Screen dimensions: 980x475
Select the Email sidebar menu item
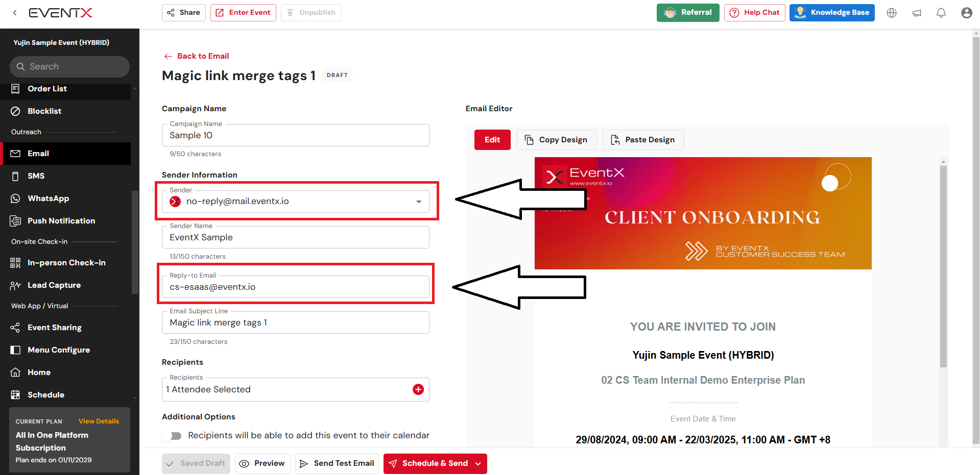(x=38, y=154)
